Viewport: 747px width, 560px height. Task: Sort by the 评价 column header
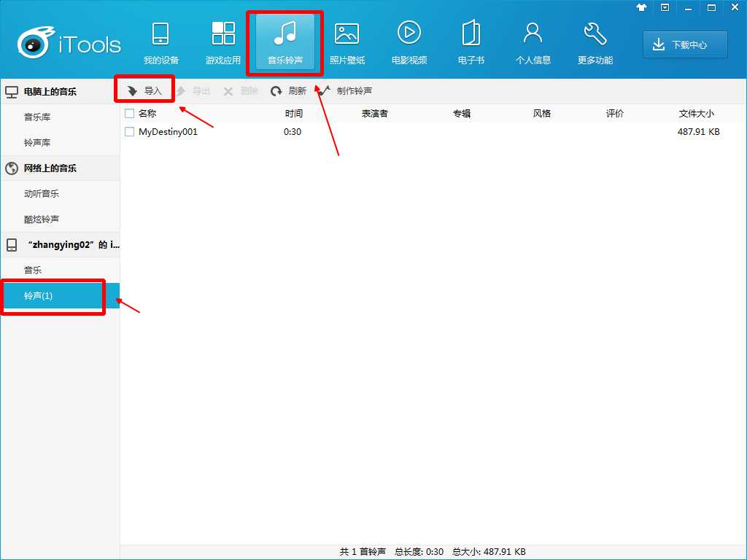tap(614, 113)
